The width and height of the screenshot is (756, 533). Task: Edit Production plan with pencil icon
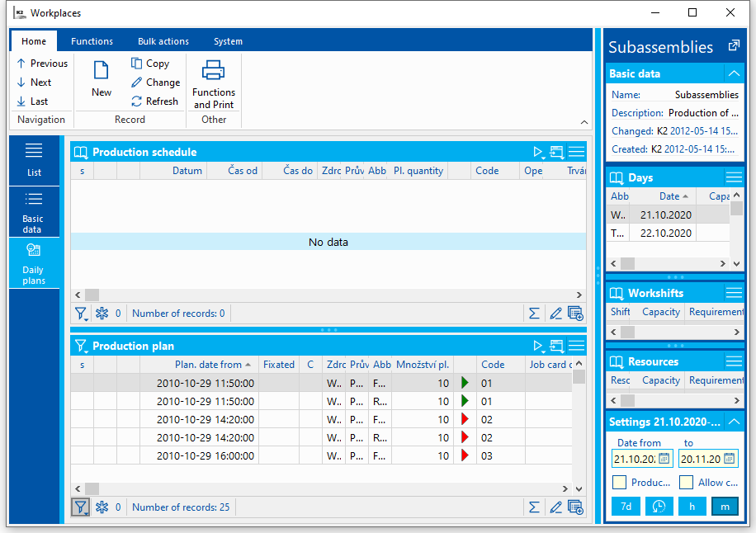(555, 507)
